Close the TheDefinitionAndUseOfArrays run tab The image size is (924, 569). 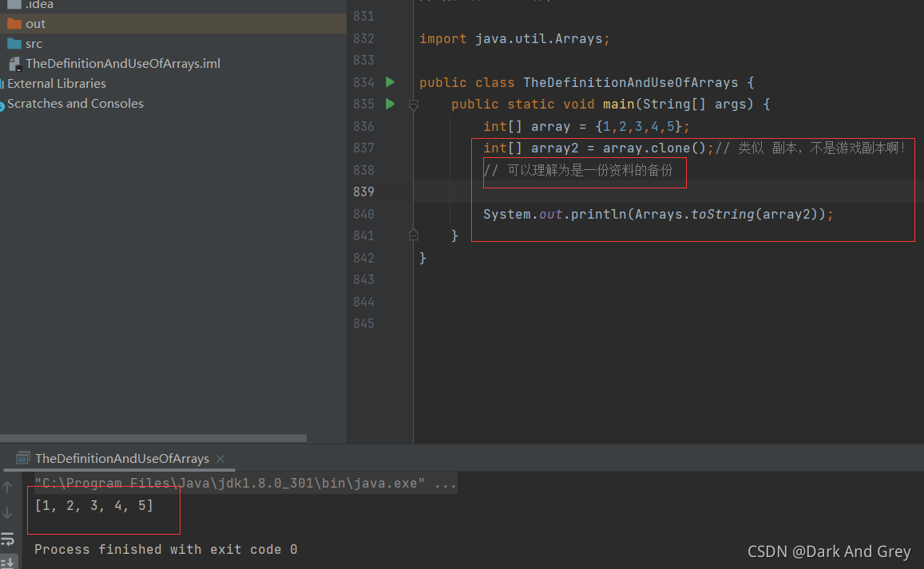(x=220, y=458)
